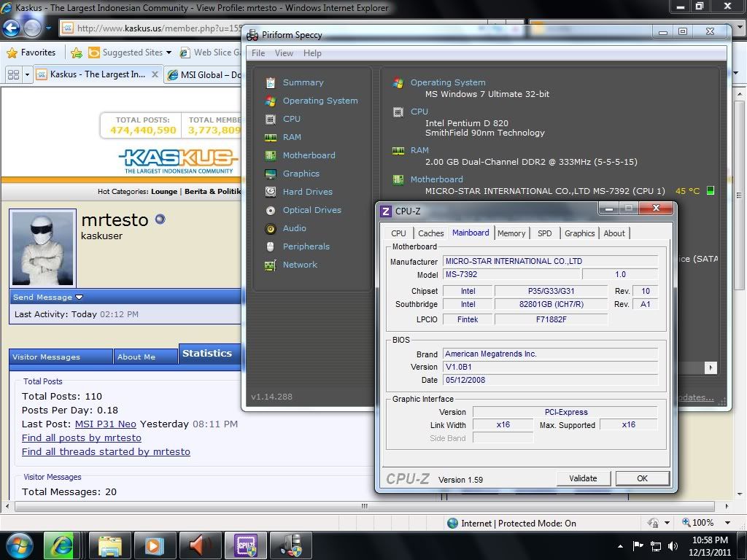Click the Speccy scroll right arrow button

coord(711,367)
